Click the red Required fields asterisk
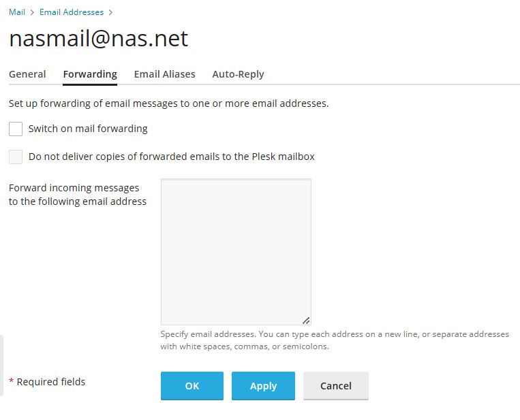 point(11,382)
